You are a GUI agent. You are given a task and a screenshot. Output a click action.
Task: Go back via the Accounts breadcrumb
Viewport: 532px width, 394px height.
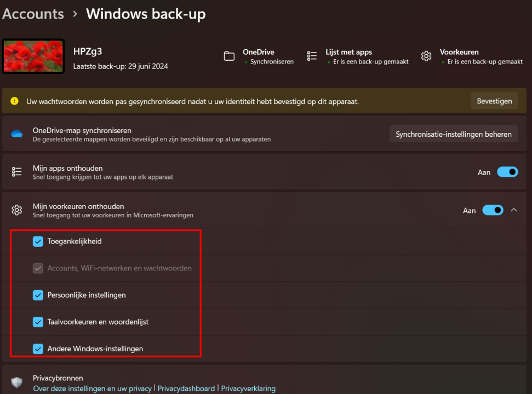[33, 14]
